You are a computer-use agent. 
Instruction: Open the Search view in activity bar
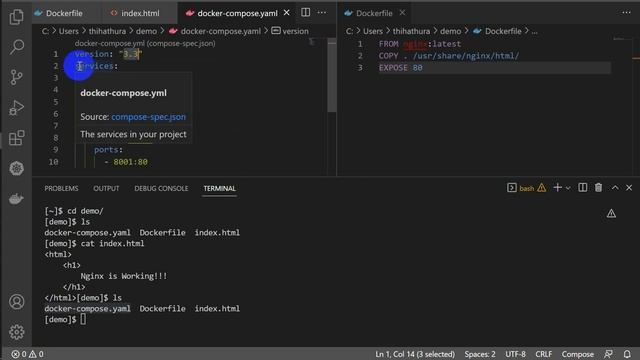(x=16, y=47)
